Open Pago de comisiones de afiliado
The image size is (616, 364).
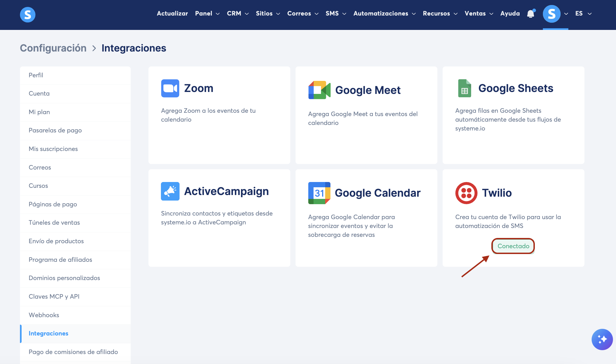(x=75, y=352)
